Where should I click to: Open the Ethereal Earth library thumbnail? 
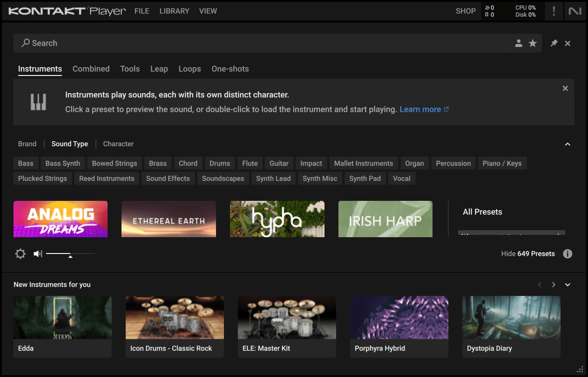pyautogui.click(x=169, y=219)
